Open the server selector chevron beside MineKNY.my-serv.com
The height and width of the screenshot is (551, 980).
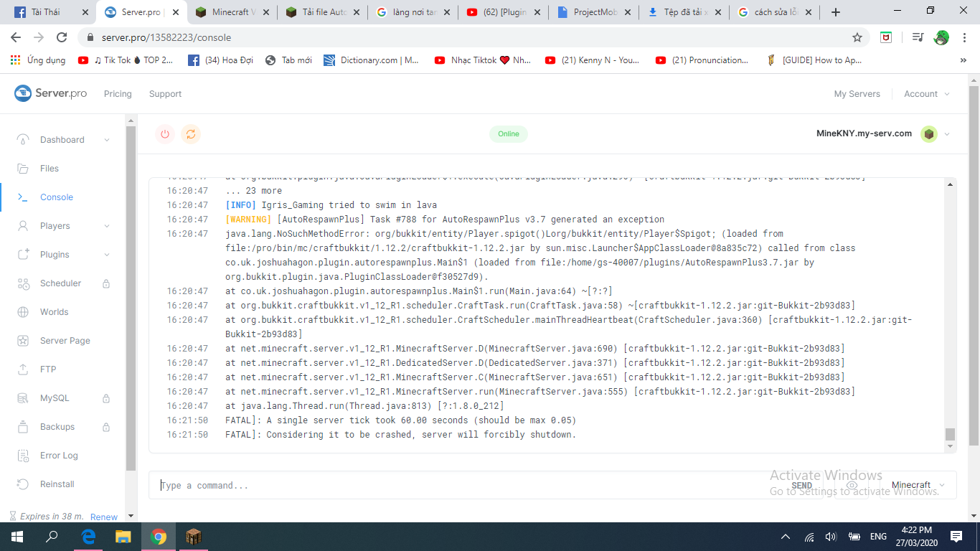point(947,134)
